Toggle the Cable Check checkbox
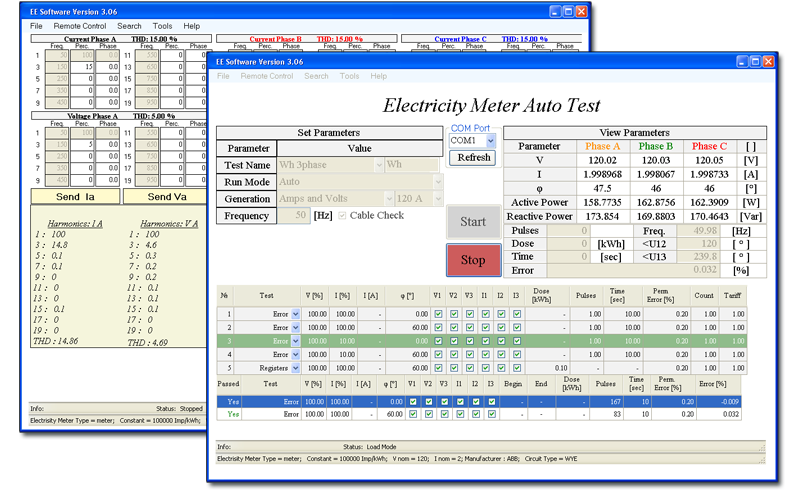The width and height of the screenshot is (800, 492). click(342, 216)
